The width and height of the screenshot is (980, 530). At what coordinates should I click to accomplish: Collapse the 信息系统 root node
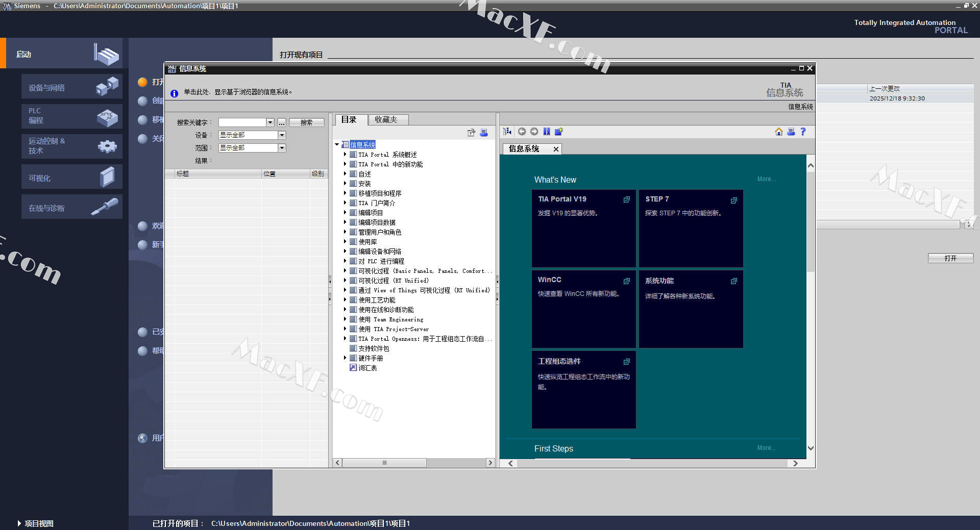point(337,145)
